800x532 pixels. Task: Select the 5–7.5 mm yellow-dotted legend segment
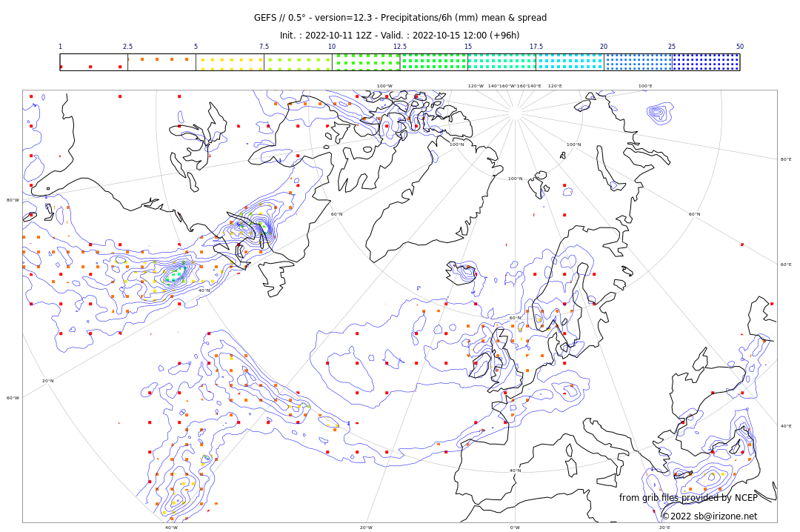coord(230,62)
